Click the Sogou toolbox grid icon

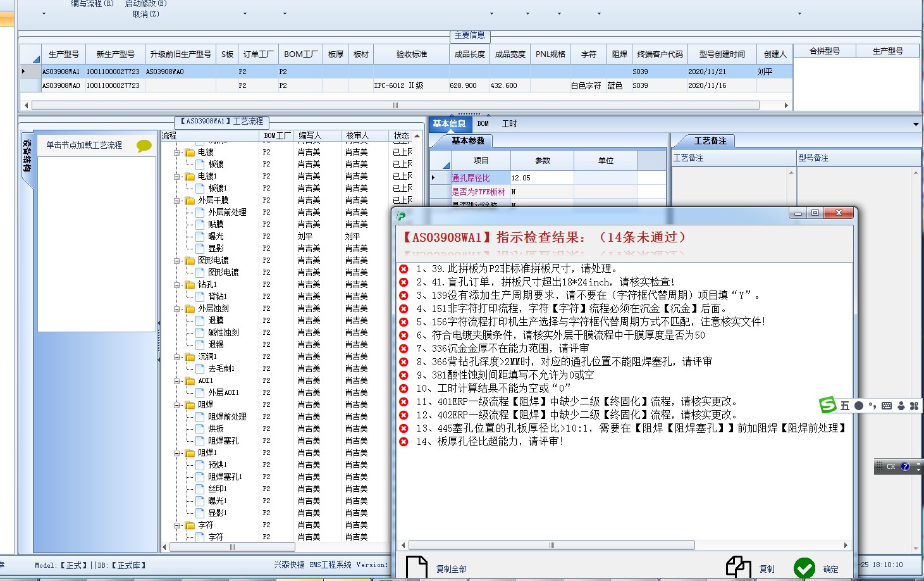coord(914,406)
